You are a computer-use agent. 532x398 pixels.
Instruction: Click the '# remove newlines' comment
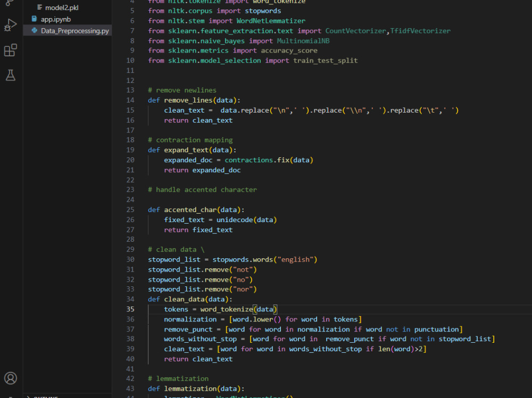click(182, 90)
